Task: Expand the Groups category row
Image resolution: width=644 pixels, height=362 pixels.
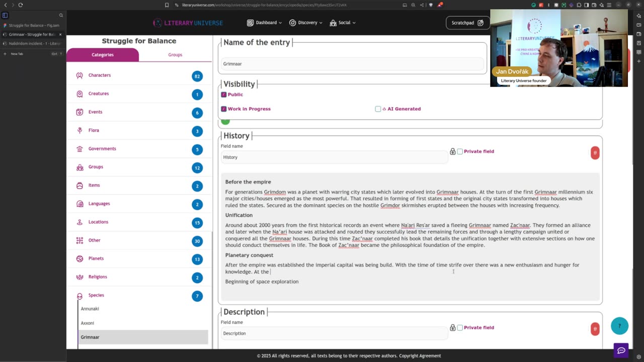Action: [x=139, y=167]
